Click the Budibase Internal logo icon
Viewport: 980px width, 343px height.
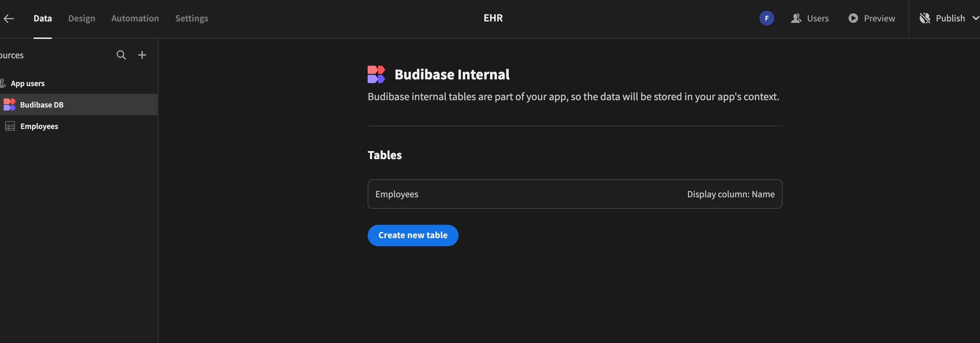click(377, 74)
